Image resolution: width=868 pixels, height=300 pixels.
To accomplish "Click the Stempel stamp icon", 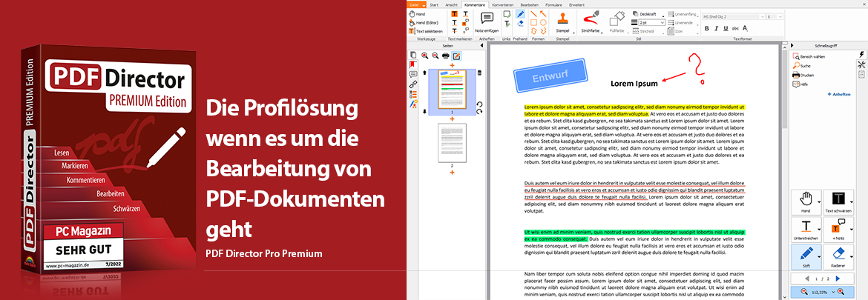I will (x=562, y=19).
